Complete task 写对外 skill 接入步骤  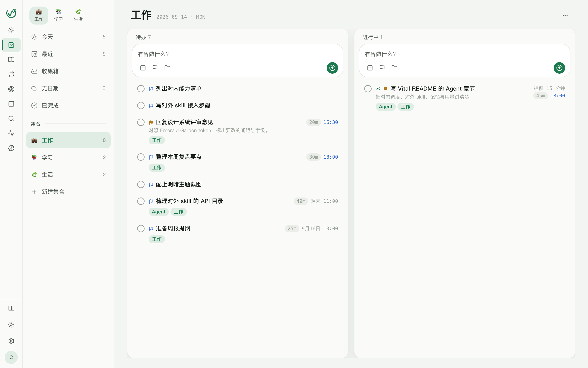(x=141, y=105)
